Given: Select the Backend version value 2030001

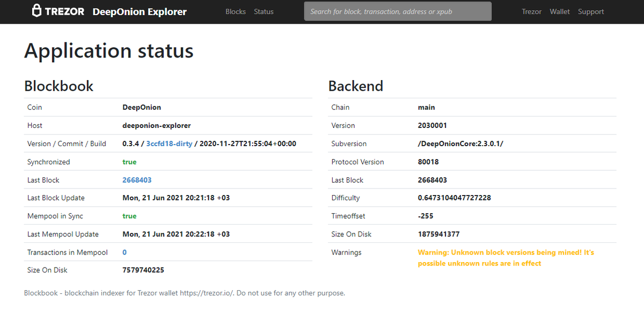Looking at the screenshot, I should tap(433, 126).
